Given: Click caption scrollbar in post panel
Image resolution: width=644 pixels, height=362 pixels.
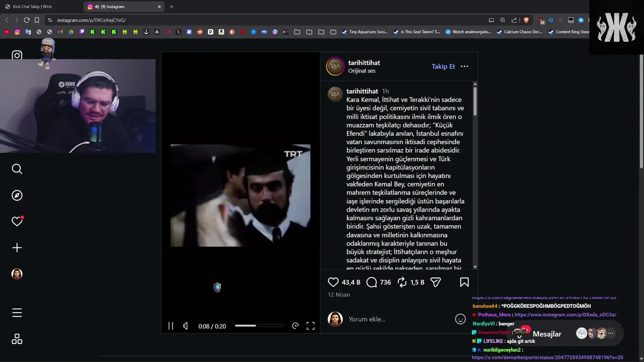Looking at the screenshot, I should [475, 101].
